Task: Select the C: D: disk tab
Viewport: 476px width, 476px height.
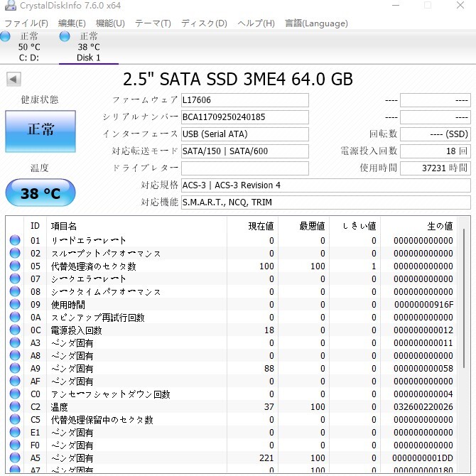Action: tap(29, 47)
